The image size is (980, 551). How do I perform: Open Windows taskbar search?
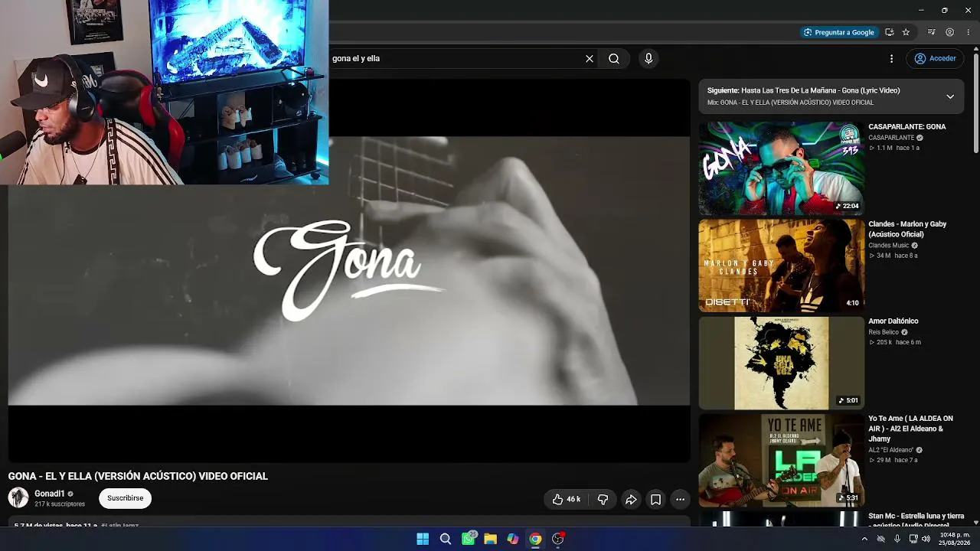point(445,539)
